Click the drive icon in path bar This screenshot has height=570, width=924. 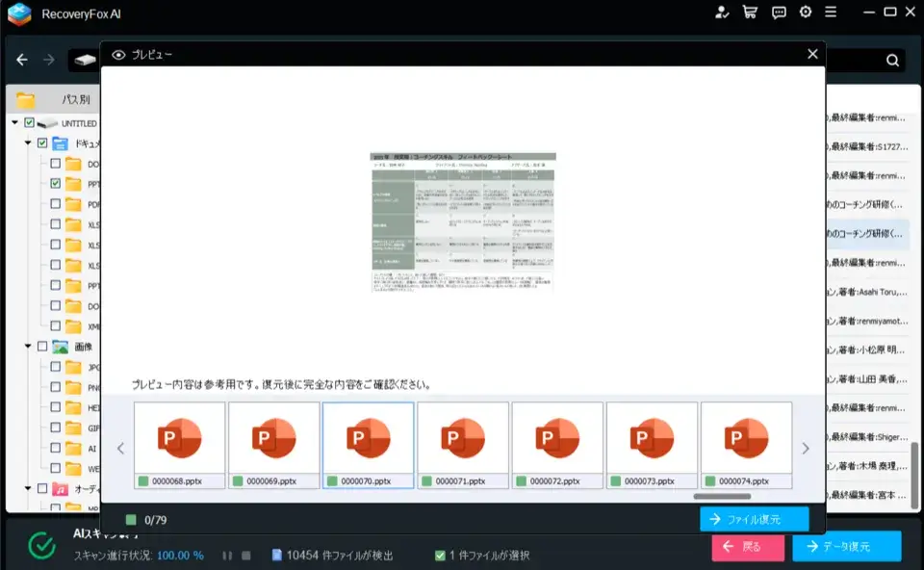click(x=86, y=60)
